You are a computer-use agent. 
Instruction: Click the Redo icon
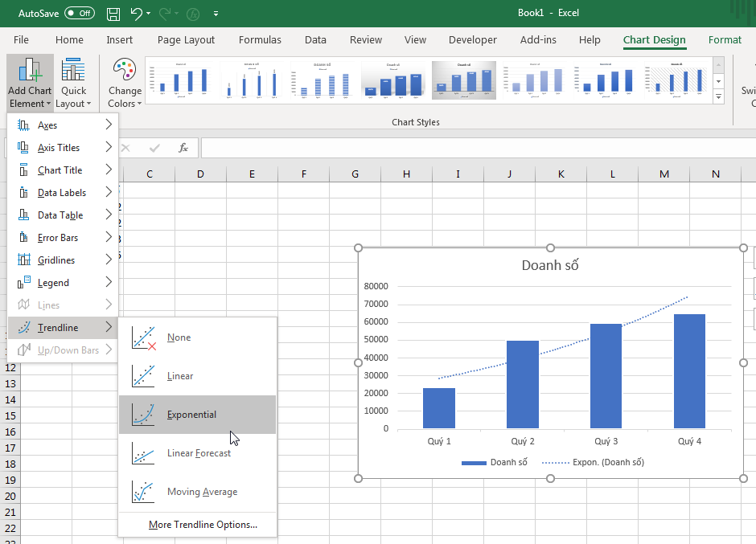pos(163,13)
